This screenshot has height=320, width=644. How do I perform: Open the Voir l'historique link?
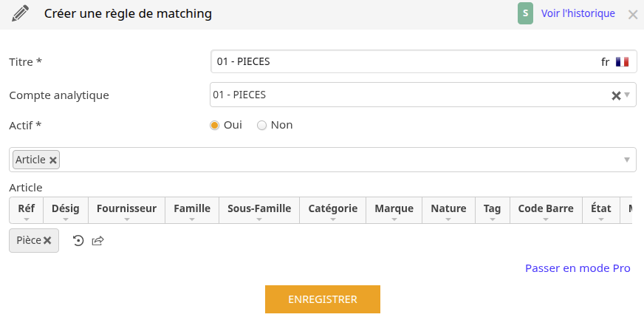point(578,13)
